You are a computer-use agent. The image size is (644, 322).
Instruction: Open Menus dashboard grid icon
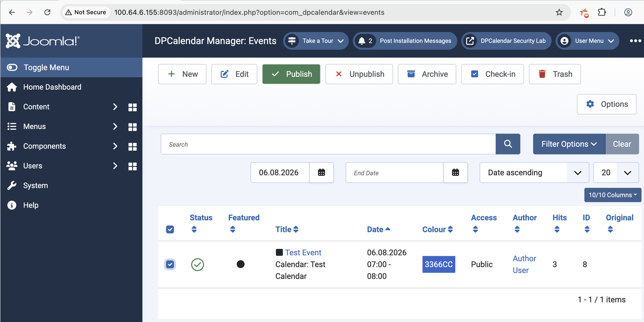(132, 127)
